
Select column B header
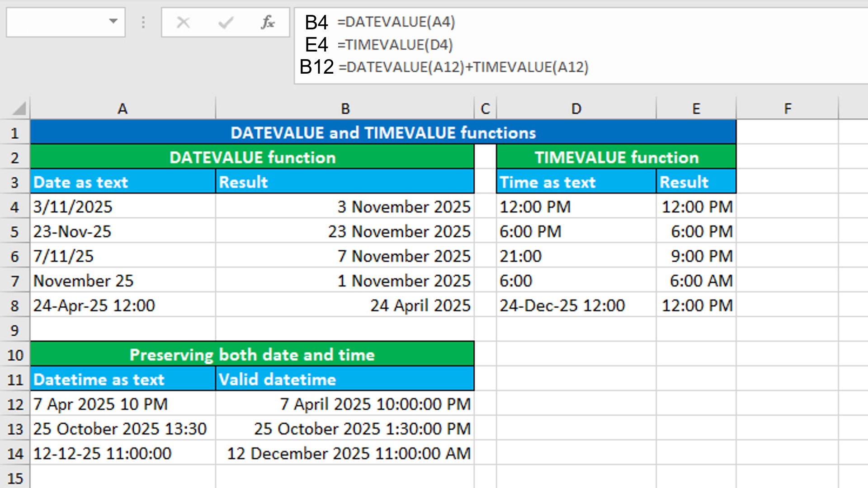[x=345, y=108]
